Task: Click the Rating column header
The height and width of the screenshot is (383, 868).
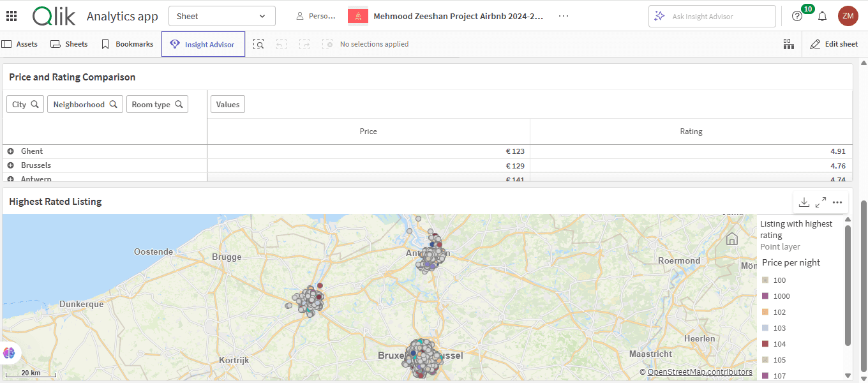Action: (x=691, y=131)
